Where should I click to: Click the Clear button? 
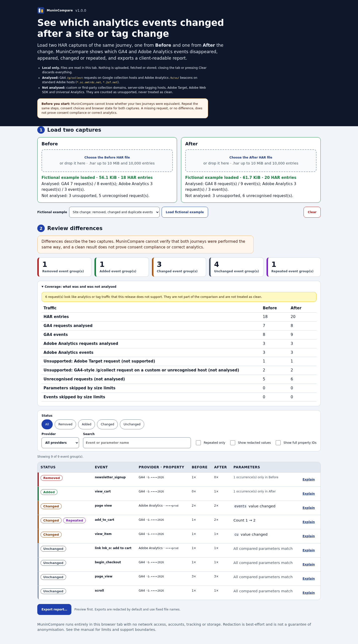pos(312,212)
